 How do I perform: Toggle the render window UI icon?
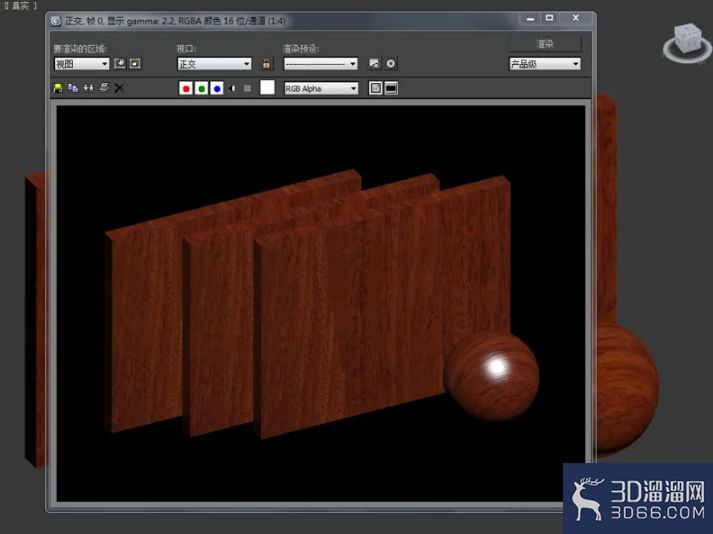coord(391,88)
